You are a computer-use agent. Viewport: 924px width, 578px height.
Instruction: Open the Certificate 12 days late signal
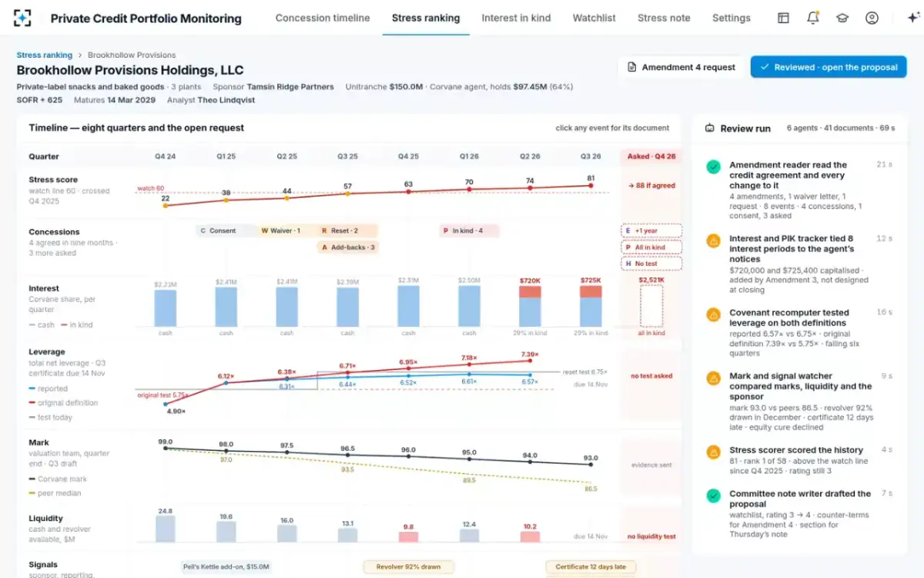pyautogui.click(x=591, y=566)
